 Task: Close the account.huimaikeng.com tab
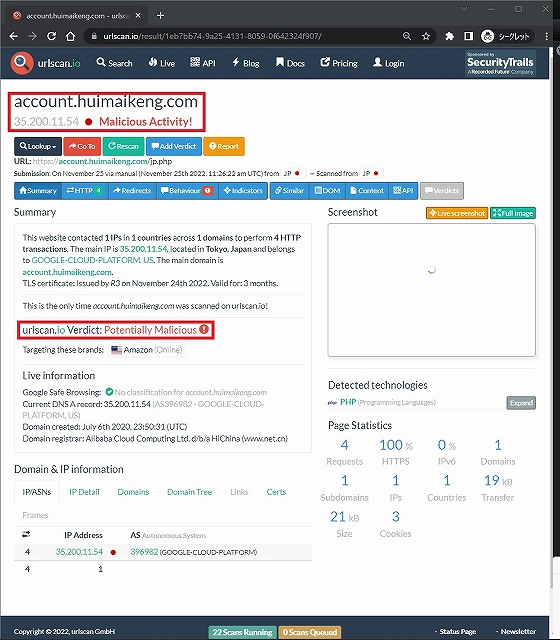pyautogui.click(x=138, y=16)
